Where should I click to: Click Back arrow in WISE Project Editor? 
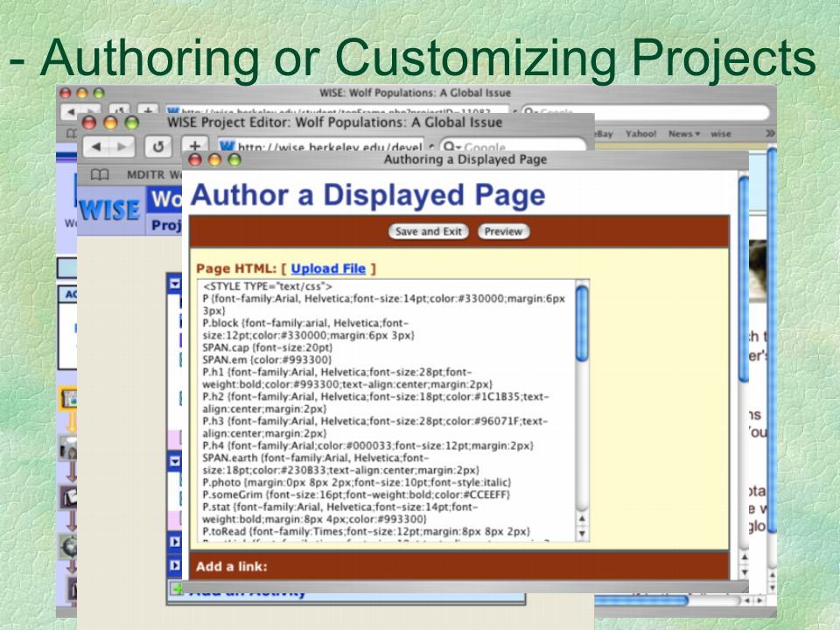pos(96,146)
